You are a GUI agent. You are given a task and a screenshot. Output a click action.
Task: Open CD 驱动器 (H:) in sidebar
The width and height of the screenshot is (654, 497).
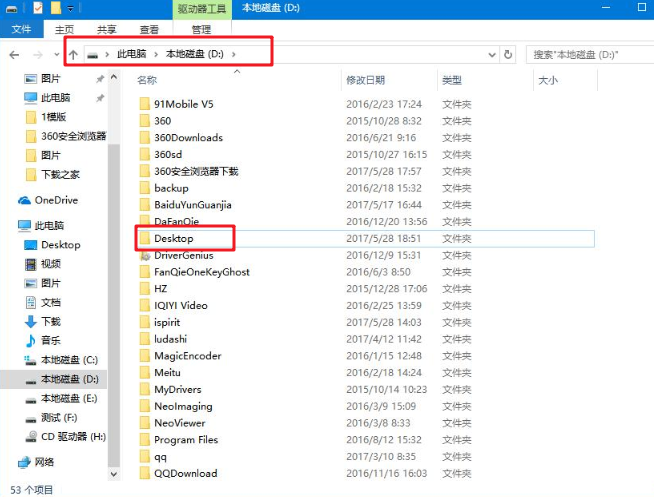[73, 437]
